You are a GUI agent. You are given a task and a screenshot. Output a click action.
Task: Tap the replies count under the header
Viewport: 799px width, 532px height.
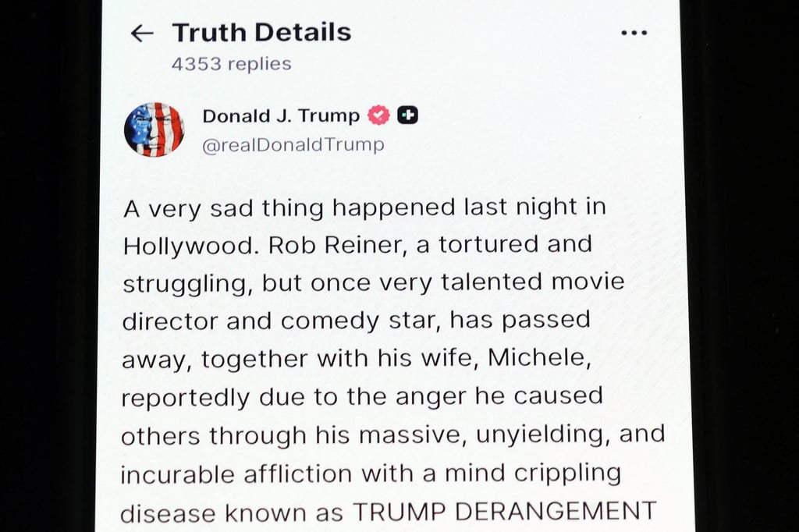231,64
